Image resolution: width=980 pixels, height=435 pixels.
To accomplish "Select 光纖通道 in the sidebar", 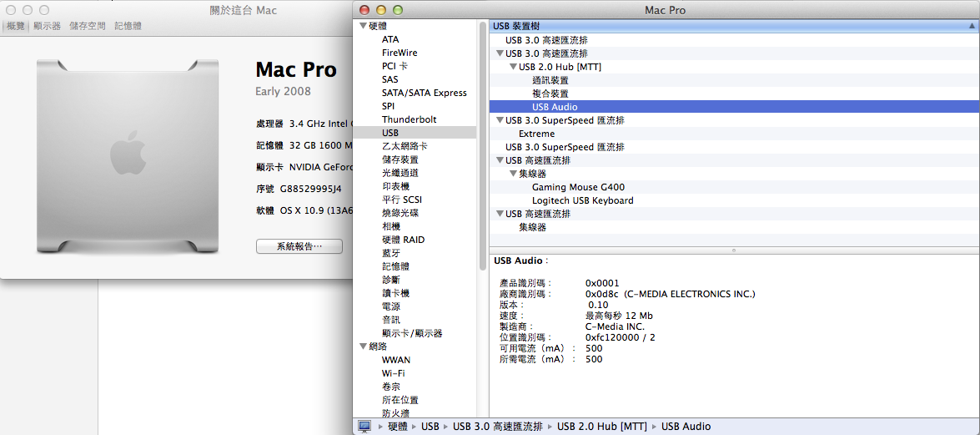I will point(400,173).
